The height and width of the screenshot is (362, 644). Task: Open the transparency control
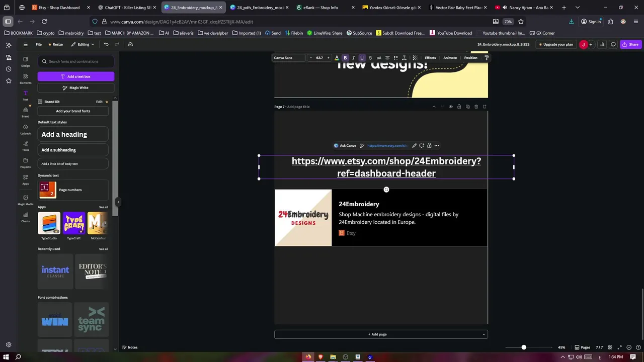coord(415,58)
